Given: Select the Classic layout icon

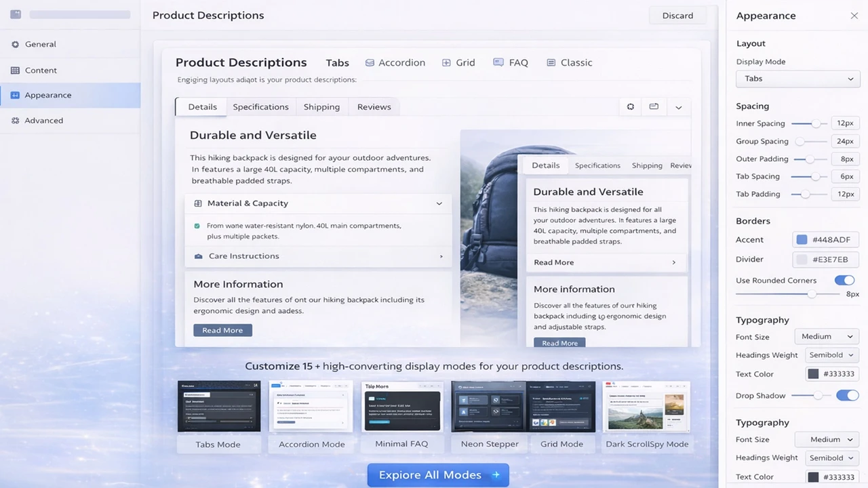Looking at the screenshot, I should tap(551, 63).
